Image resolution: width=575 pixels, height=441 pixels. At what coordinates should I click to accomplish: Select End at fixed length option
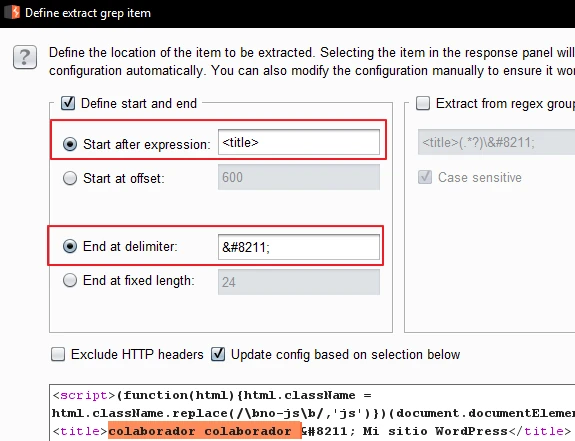click(70, 280)
